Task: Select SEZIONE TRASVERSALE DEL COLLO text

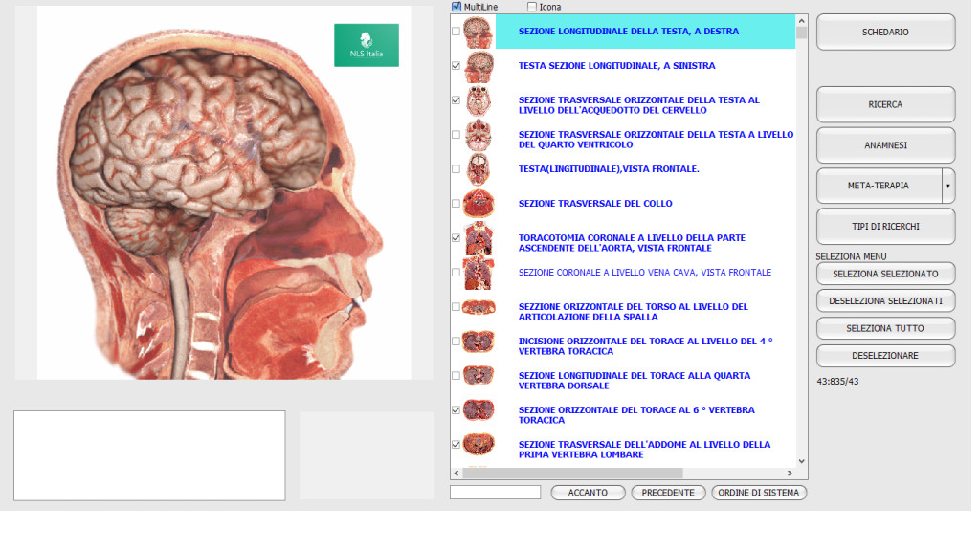Action: pos(595,203)
